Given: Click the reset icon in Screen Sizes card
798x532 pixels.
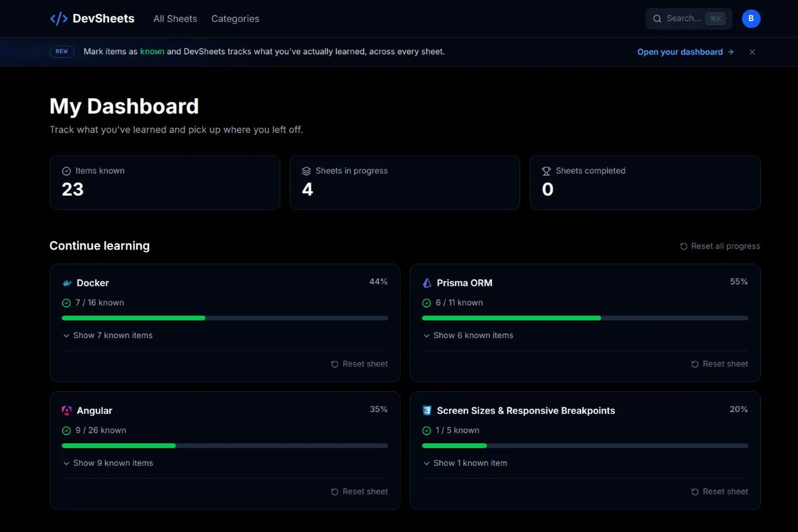Looking at the screenshot, I should point(695,492).
